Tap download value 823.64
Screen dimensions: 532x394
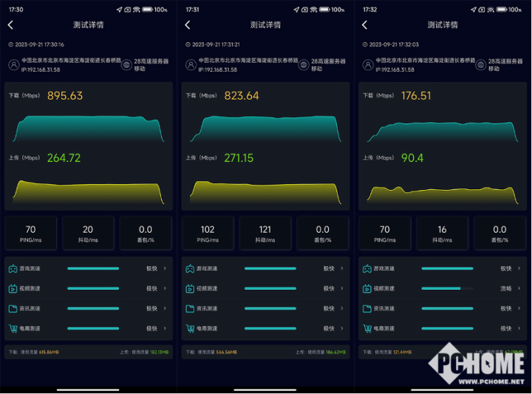[x=242, y=95]
